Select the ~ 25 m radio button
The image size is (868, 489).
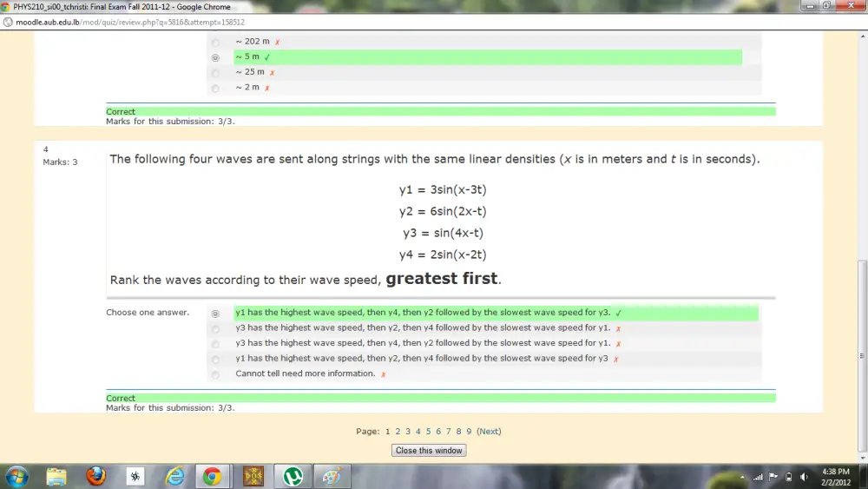215,73
